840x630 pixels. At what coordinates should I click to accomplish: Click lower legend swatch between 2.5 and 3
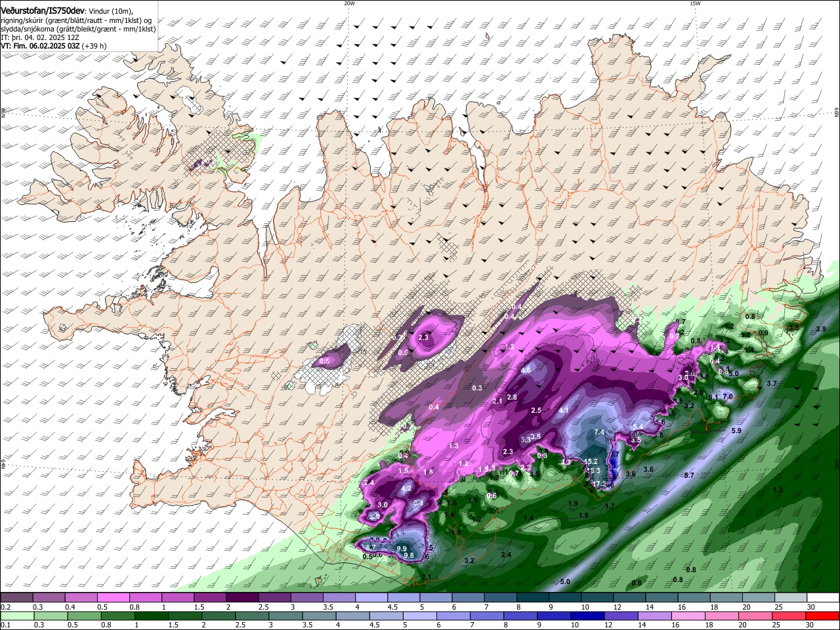[252, 616]
